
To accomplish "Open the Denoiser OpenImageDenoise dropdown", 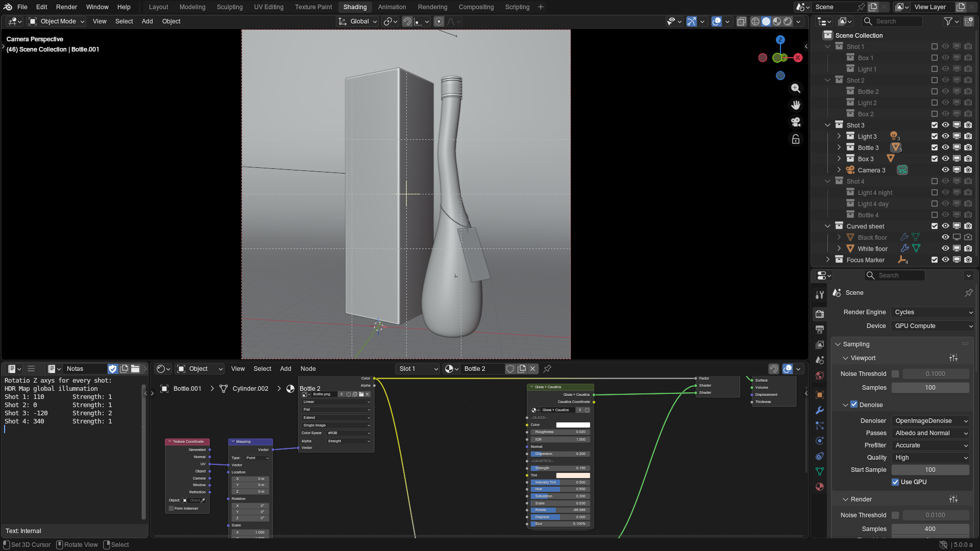I will [x=931, y=421].
